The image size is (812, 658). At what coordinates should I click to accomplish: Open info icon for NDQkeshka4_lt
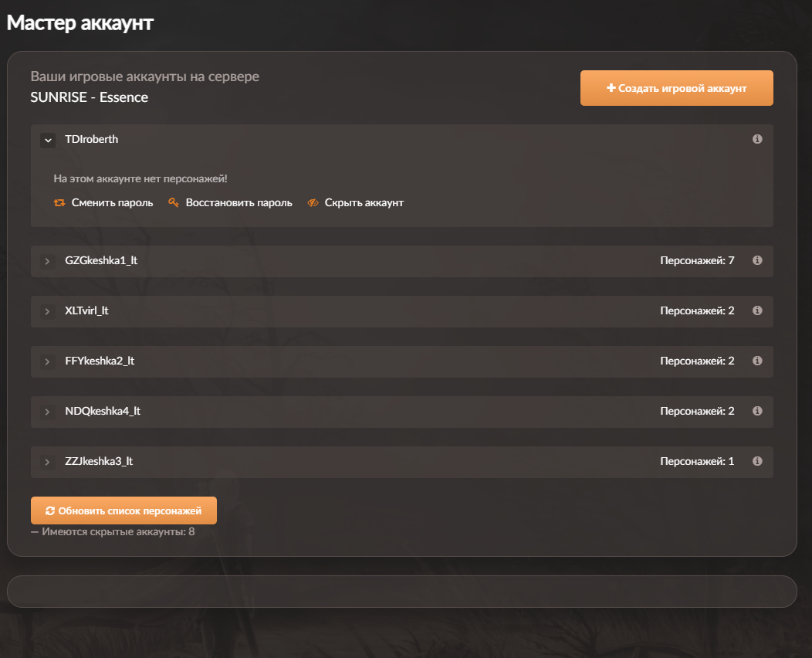757,411
